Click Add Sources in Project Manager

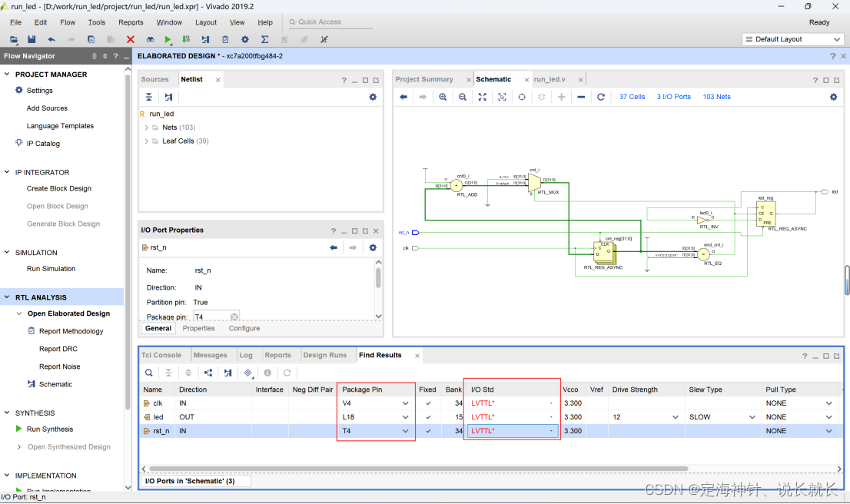click(47, 108)
